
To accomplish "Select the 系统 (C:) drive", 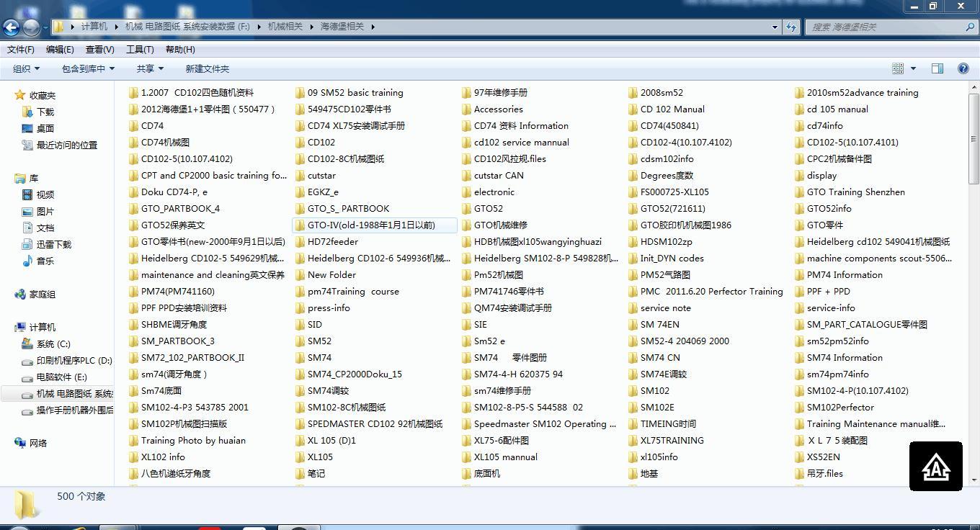I will click(46, 343).
